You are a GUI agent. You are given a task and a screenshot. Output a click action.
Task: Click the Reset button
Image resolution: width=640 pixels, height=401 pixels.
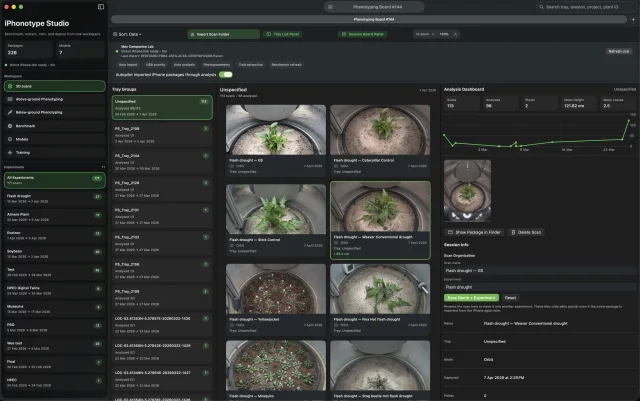510,298
